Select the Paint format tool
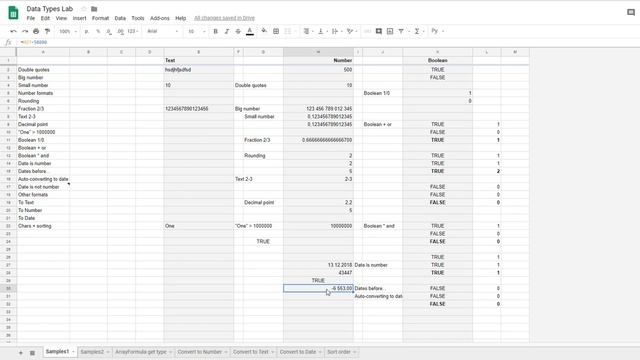640x360 pixels. [x=47, y=31]
